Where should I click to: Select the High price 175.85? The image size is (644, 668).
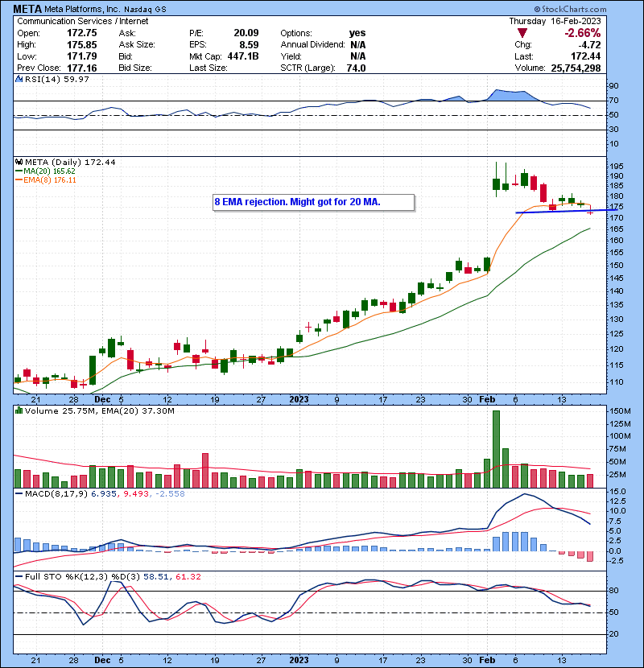[x=82, y=45]
